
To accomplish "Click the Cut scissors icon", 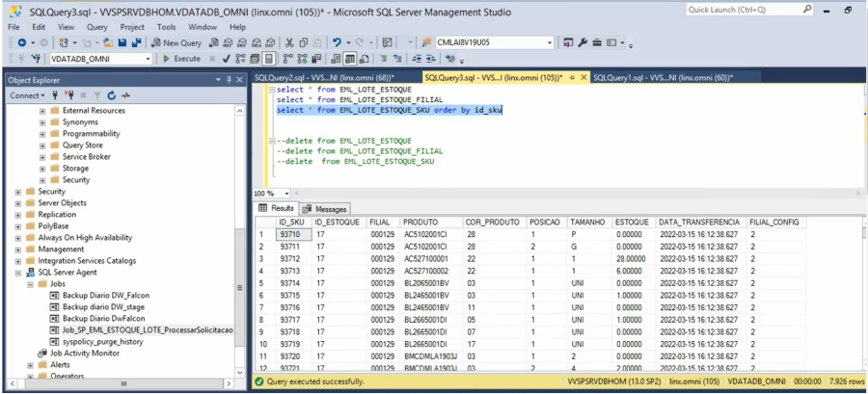I will (289, 43).
